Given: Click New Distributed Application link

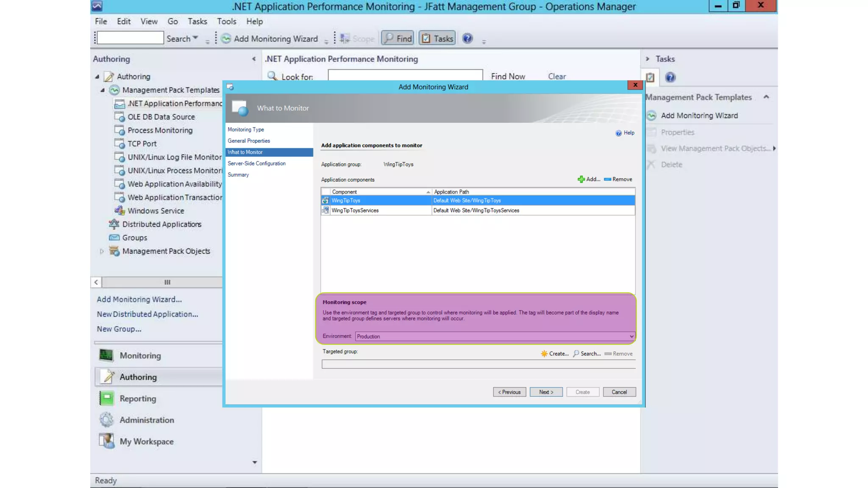Looking at the screenshot, I should coord(147,314).
